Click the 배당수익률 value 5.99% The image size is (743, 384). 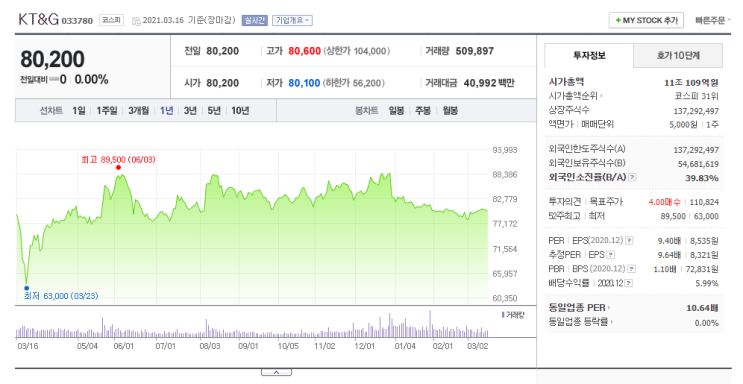pyautogui.click(x=707, y=283)
